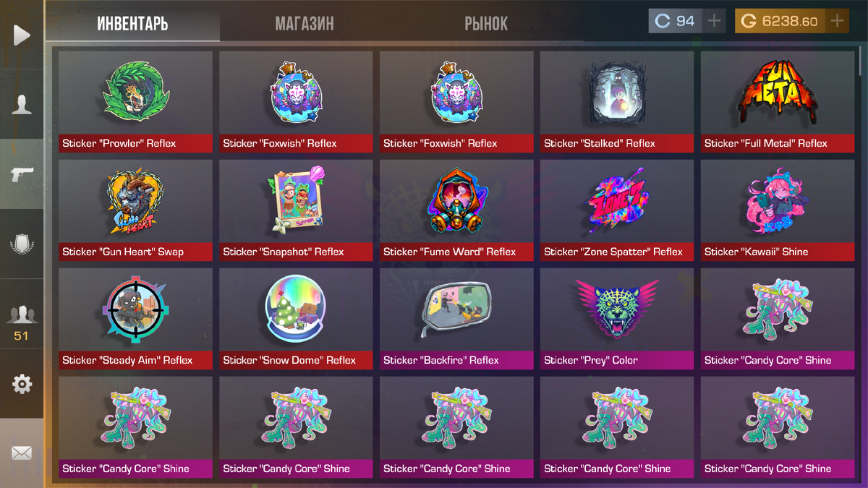Select Sticker "Gun Heart" Swap item
Image resolution: width=868 pixels, height=488 pixels.
[135, 210]
